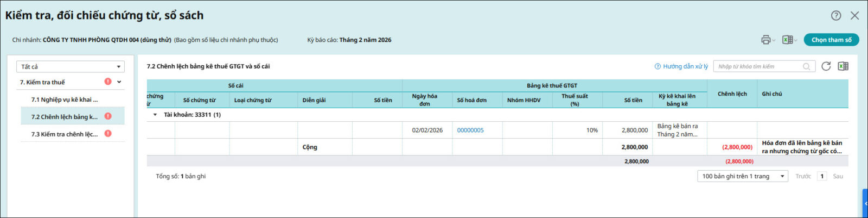
Task: Open invoice number 00000005 link
Action: (x=470, y=130)
